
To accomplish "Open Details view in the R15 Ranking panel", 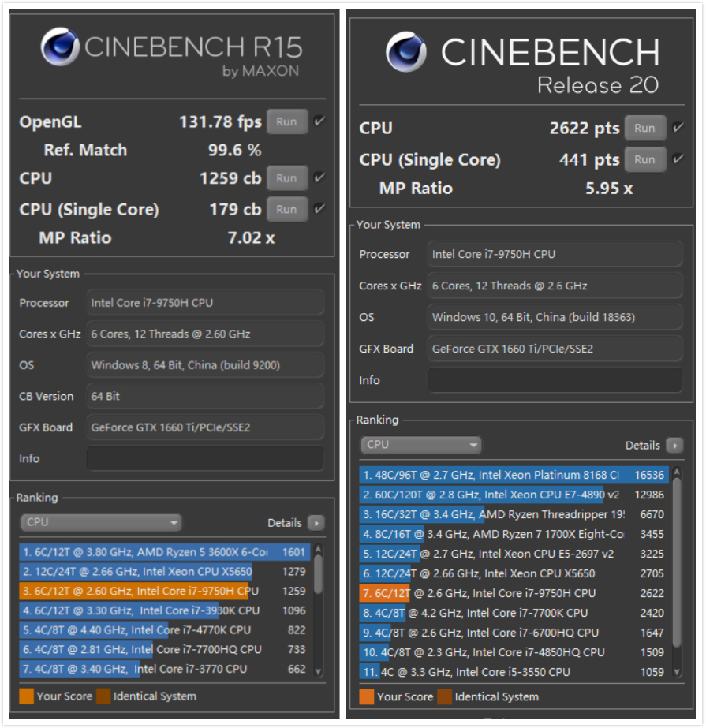I will click(x=315, y=523).
